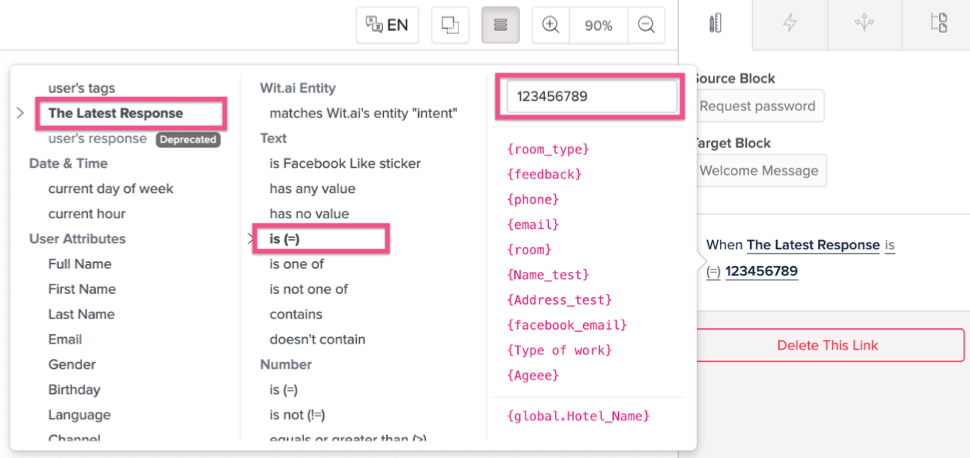Select 'is (=)' under Text conditions
The image size is (970, 458).
285,239
